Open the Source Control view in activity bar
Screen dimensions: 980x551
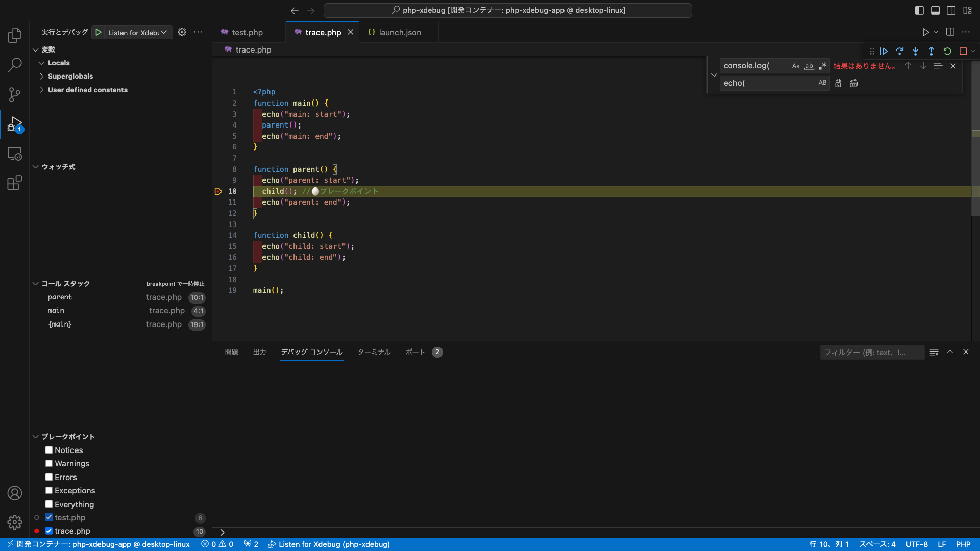pyautogui.click(x=15, y=94)
